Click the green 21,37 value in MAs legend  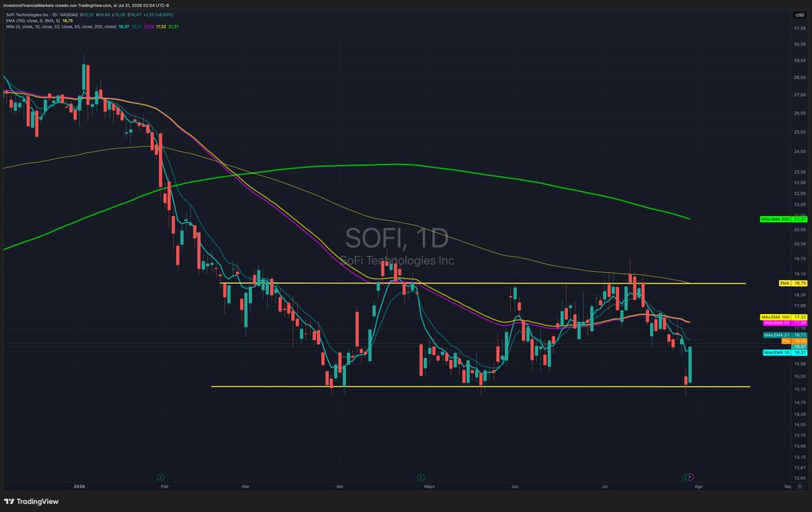click(x=173, y=27)
